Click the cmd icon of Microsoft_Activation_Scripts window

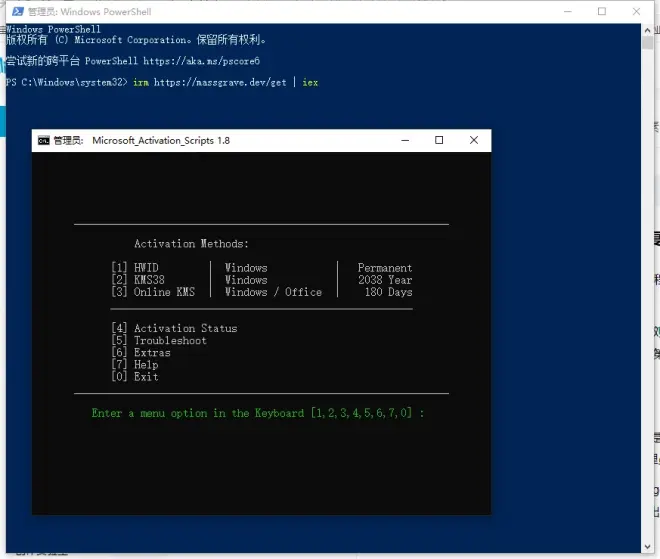point(44,141)
